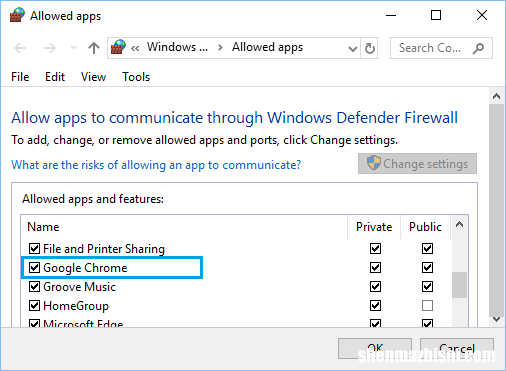Open the risks of allowing an app link
The width and height of the screenshot is (506, 371).
(x=156, y=165)
